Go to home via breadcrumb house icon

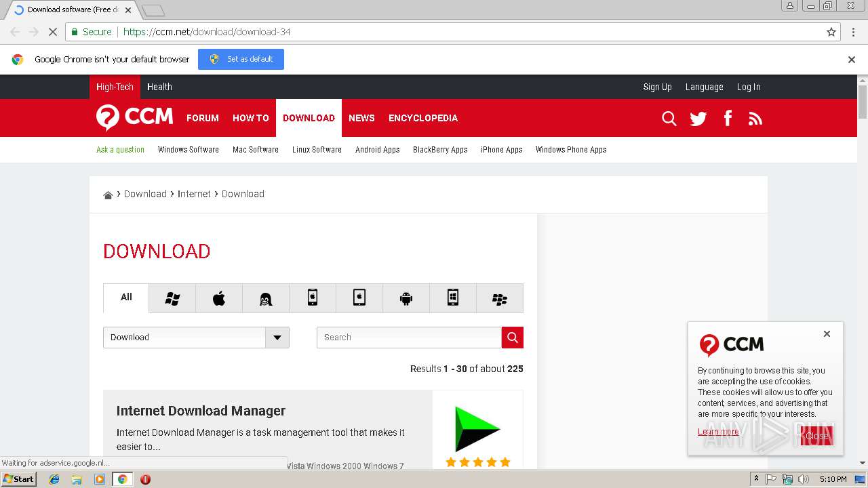coord(108,195)
